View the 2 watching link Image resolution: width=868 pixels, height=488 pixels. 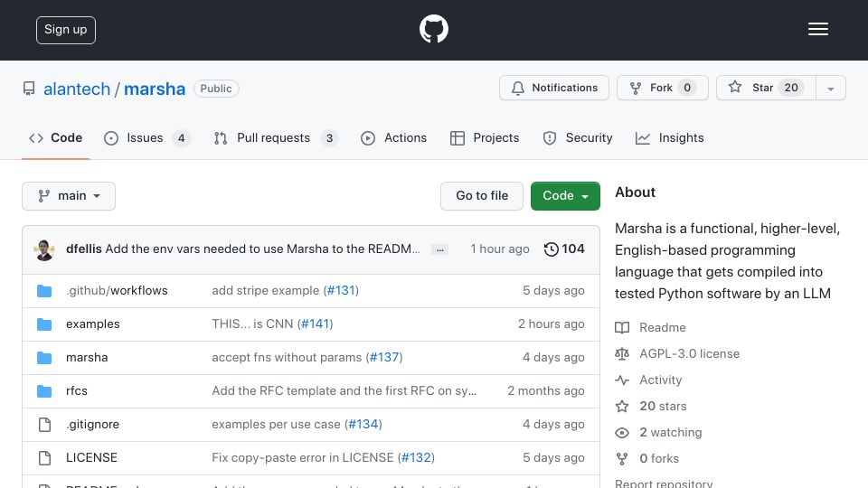pos(659,432)
